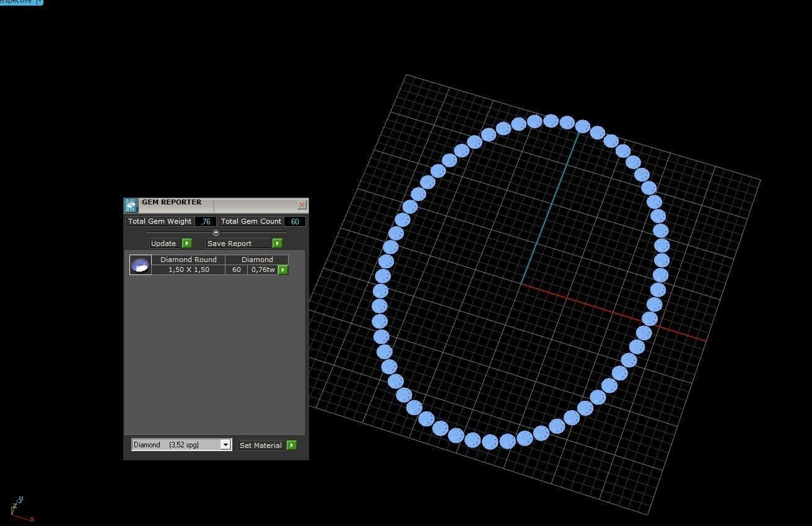The height and width of the screenshot is (526, 812).
Task: Click the Set Material button label
Action: click(261, 445)
